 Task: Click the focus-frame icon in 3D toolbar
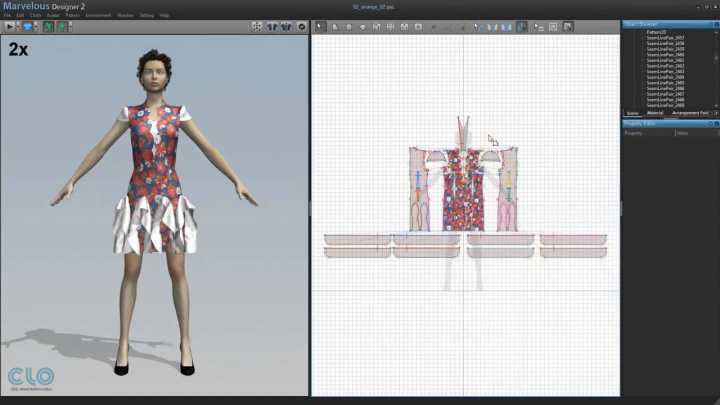(x=257, y=26)
